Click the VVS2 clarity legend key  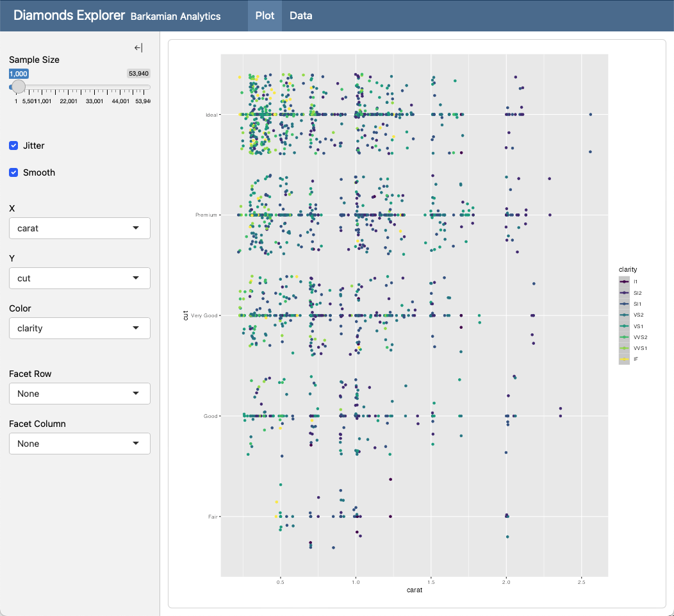[x=624, y=337]
